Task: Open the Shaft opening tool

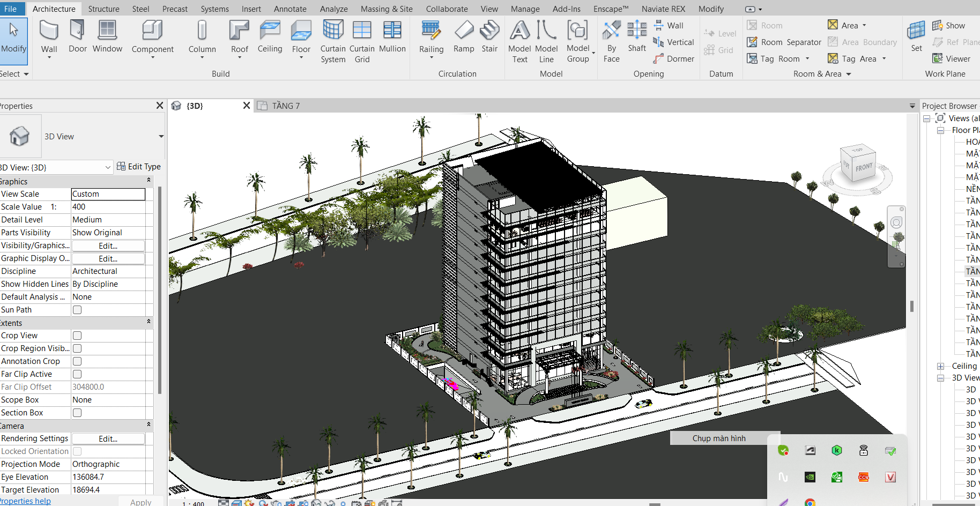Action: tap(636, 38)
